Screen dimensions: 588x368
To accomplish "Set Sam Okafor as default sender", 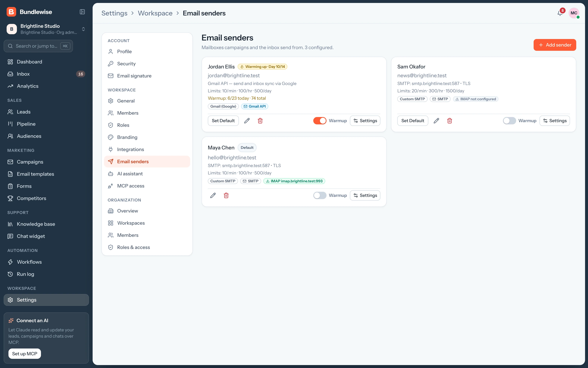I will [413, 121].
